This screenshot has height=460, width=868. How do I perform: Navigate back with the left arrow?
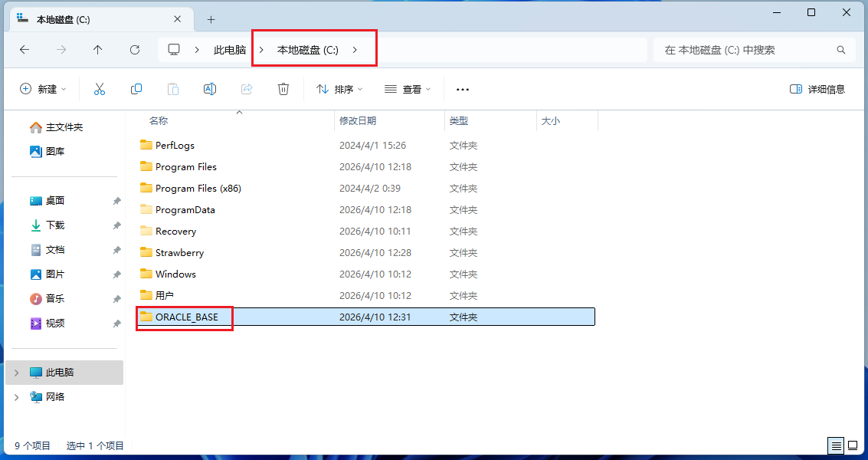pyautogui.click(x=25, y=50)
